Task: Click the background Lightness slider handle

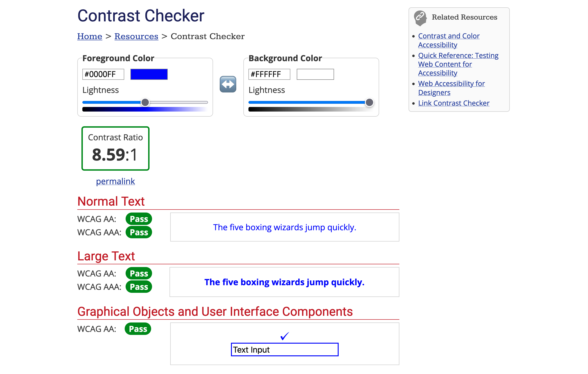Action: (x=369, y=102)
